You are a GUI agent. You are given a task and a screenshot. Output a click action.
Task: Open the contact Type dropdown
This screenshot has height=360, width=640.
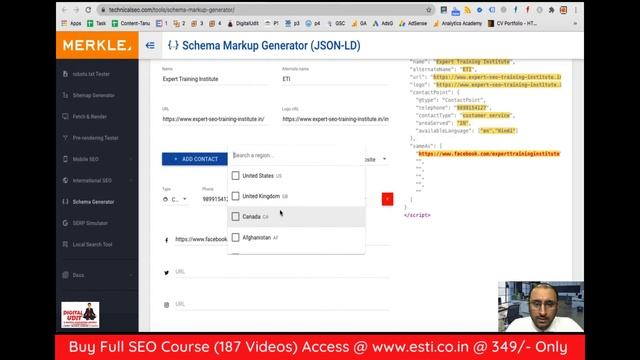click(x=176, y=199)
